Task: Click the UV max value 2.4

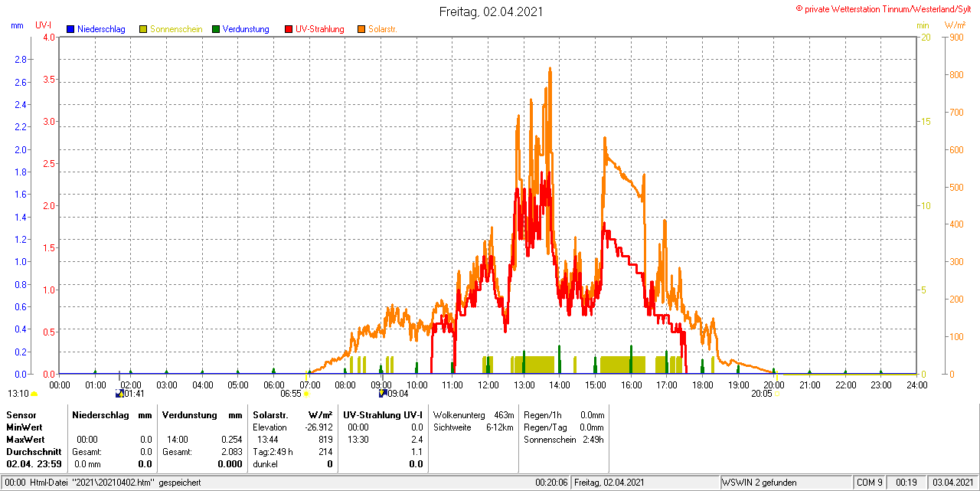Action: click(416, 440)
